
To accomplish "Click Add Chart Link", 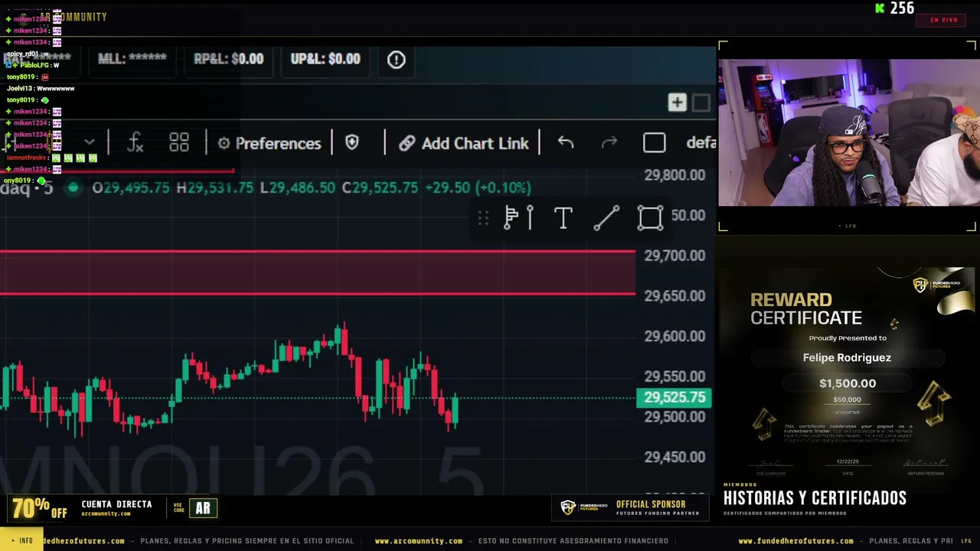I will pyautogui.click(x=464, y=143).
